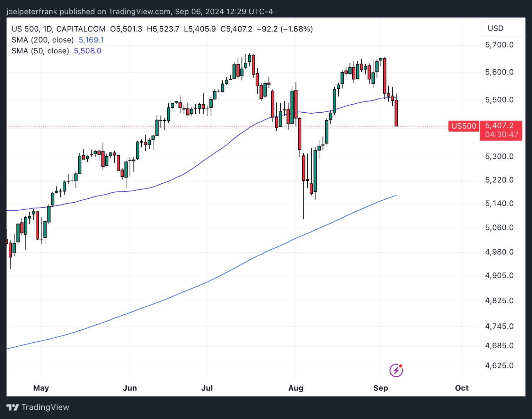Screen dimensions: 532x419
Task: Click the US 500, 1D, CAPITALCOM symbol title
Action: [59, 29]
